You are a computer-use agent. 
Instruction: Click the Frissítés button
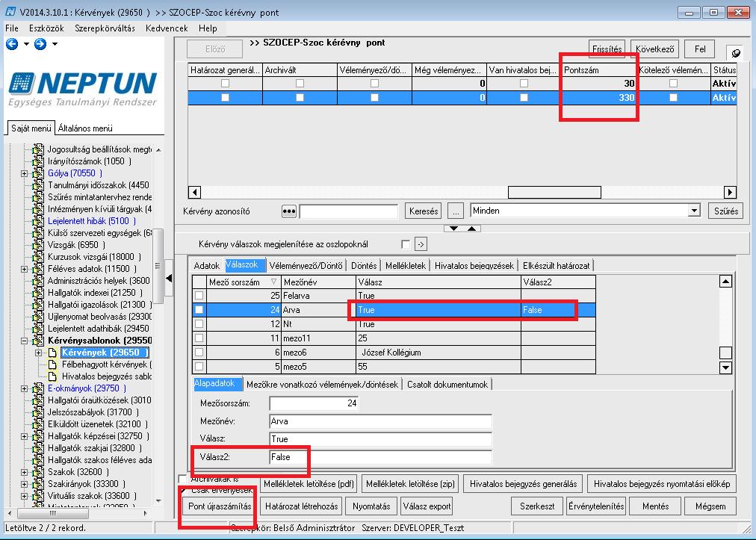pyautogui.click(x=607, y=49)
